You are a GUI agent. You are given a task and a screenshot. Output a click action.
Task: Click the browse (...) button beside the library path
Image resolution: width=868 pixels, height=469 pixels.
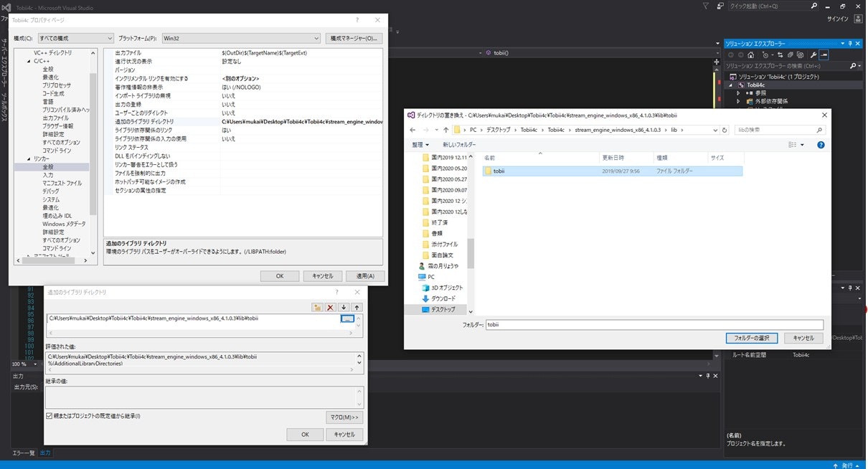(347, 318)
